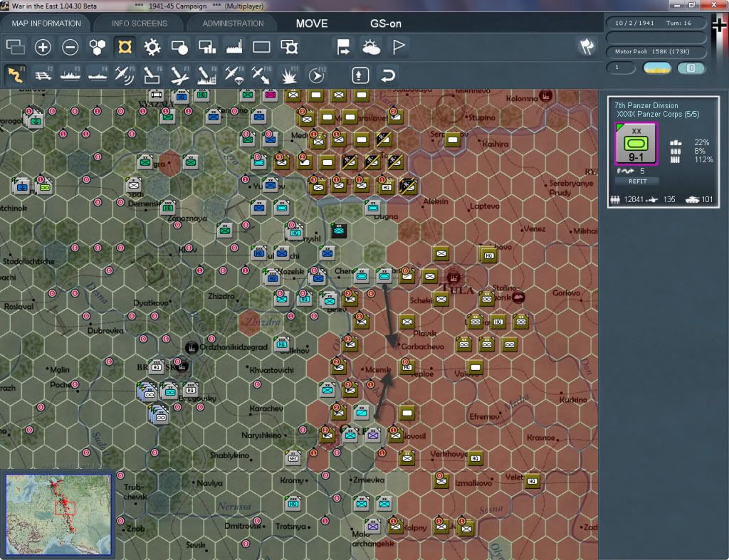Select the F5 Air recon mode icon
This screenshot has width=729, height=560.
(125, 75)
